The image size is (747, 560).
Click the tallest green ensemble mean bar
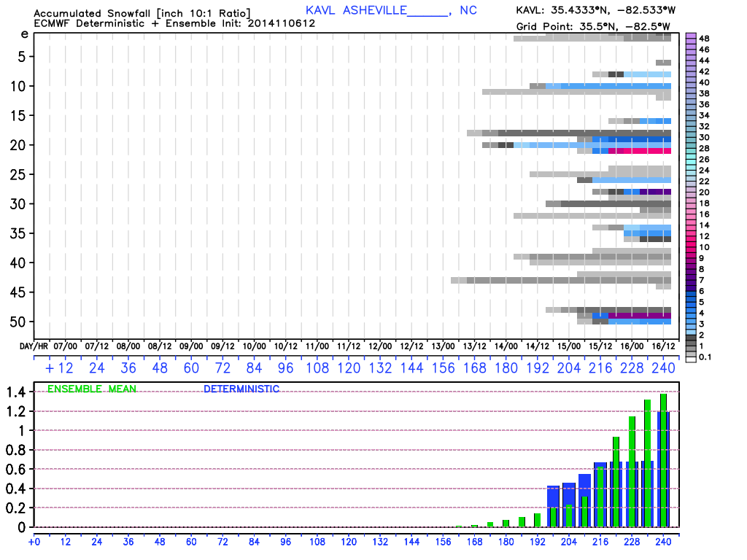click(x=663, y=459)
